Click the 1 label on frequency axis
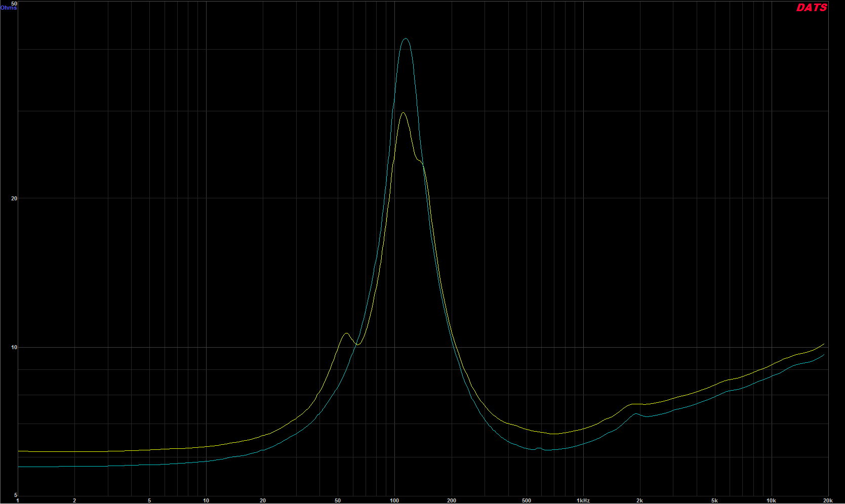 click(18, 501)
